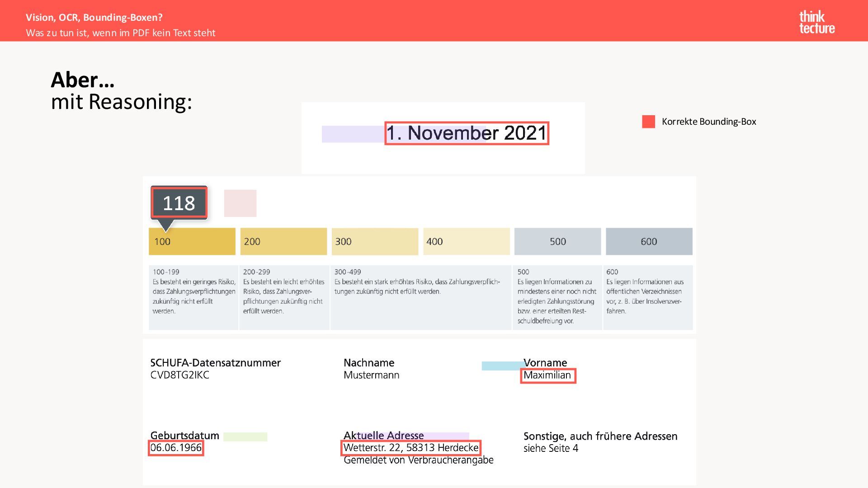Viewport: 868px width, 488px height.
Task: Click the 06.06.1966 birth date box
Action: (x=176, y=448)
